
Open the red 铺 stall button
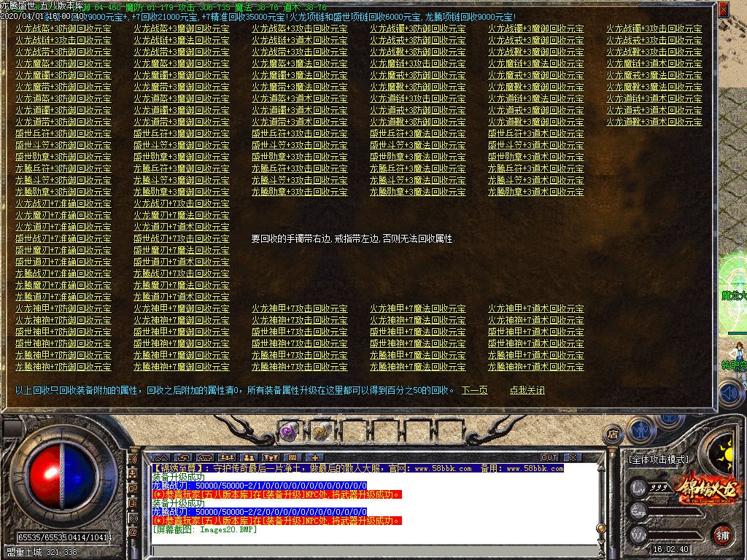click(722, 536)
